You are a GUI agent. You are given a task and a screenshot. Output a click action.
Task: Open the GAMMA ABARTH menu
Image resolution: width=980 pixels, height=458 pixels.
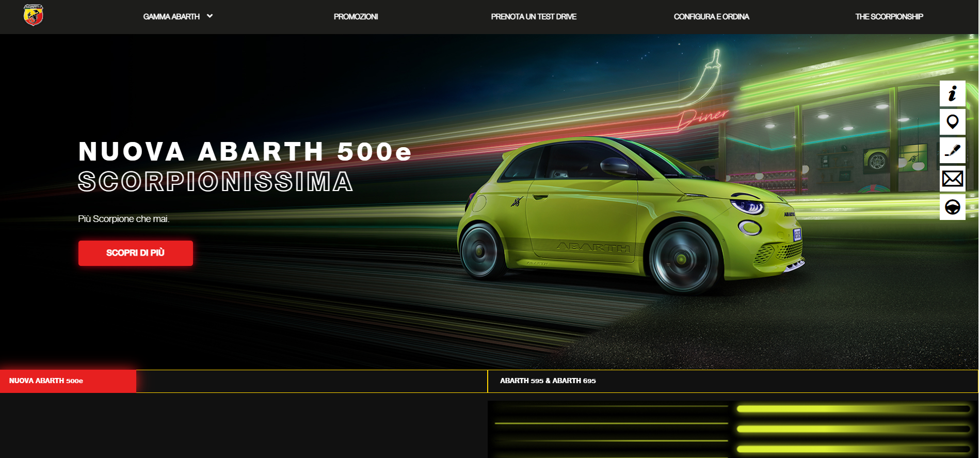point(171,17)
